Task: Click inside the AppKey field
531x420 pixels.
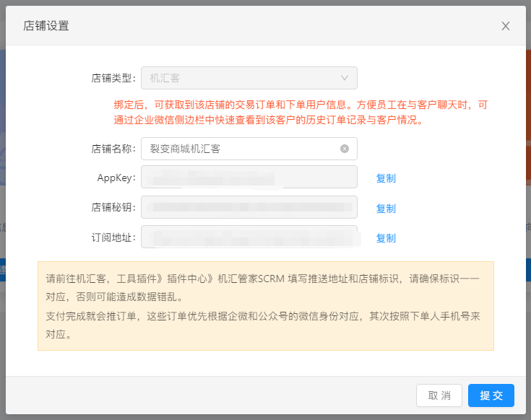Action: point(249,177)
